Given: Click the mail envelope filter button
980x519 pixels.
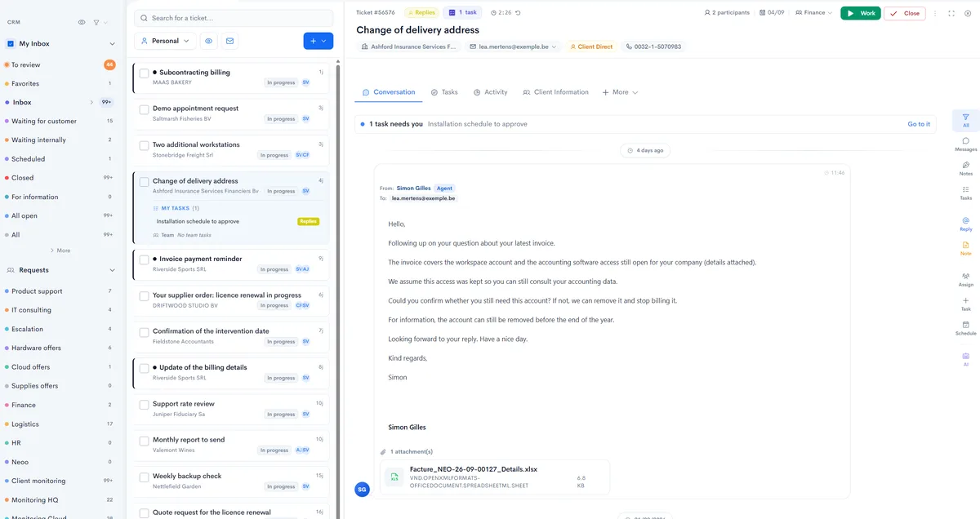Looking at the screenshot, I should 230,41.
